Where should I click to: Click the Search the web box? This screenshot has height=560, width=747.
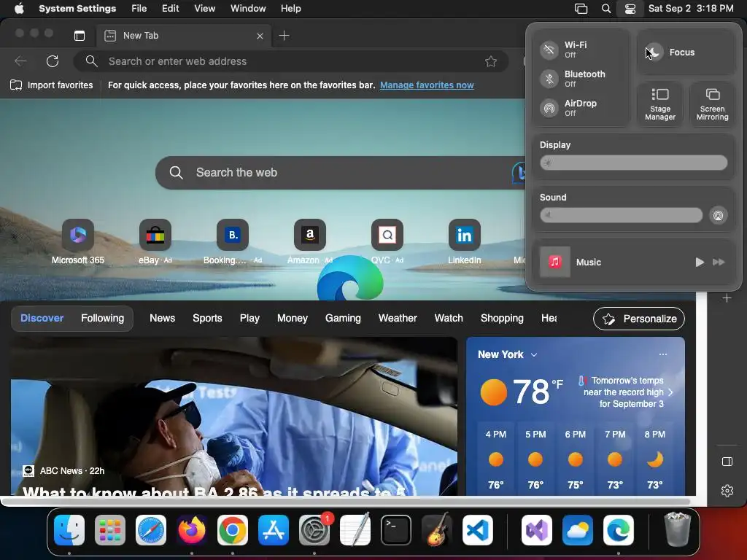(341, 172)
